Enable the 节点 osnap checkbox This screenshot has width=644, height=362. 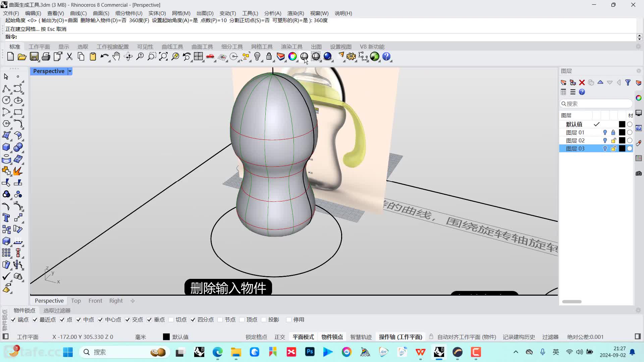click(220, 320)
